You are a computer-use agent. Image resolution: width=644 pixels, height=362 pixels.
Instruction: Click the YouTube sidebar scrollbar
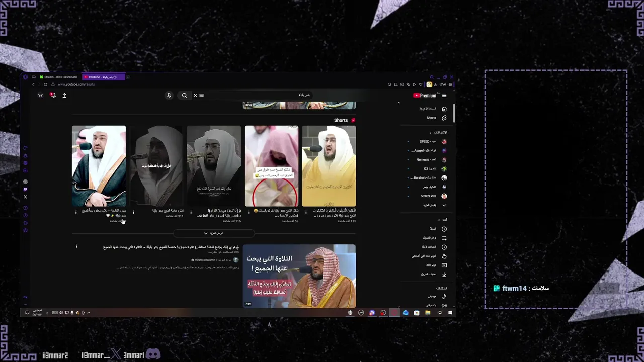pyautogui.click(x=453, y=113)
